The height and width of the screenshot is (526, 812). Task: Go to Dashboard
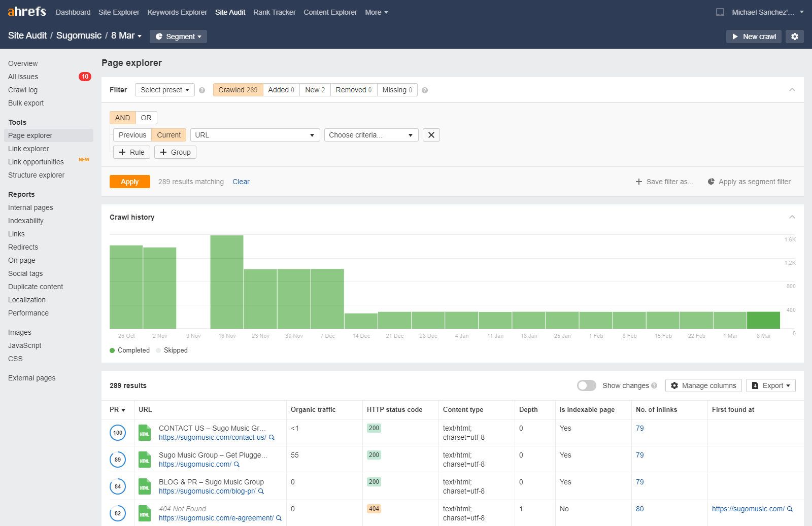[73, 12]
